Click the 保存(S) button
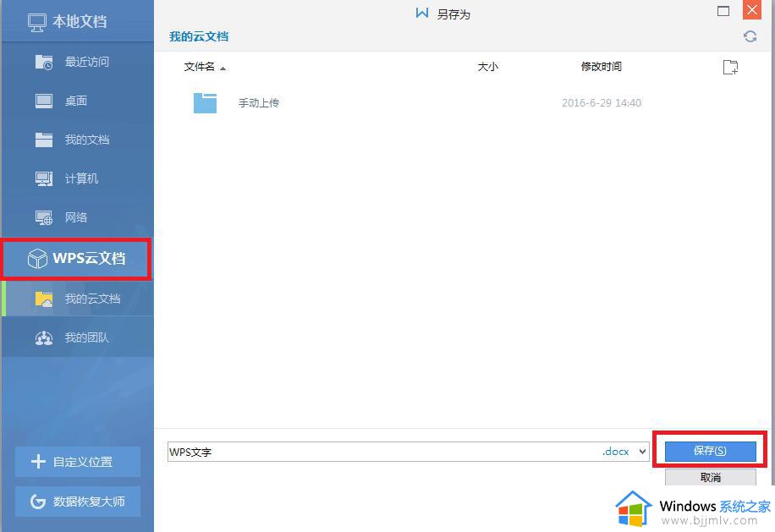This screenshot has height=532, width=775. pos(710,451)
